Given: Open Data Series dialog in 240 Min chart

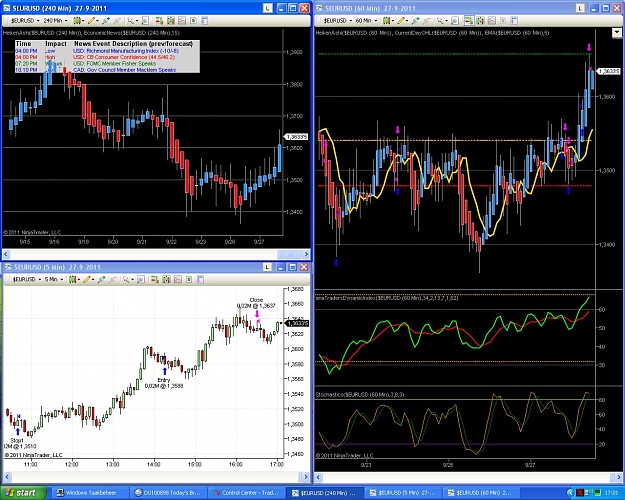Looking at the screenshot, I should pyautogui.click(x=171, y=20).
